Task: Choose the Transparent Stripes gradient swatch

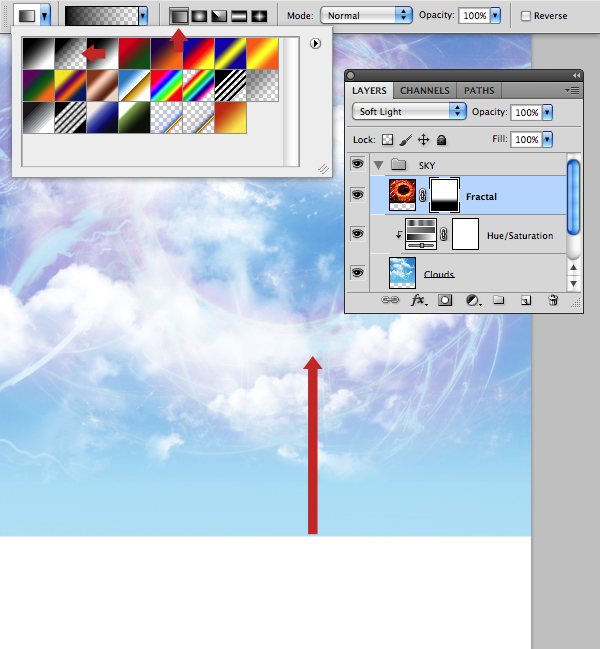Action: tap(230, 86)
